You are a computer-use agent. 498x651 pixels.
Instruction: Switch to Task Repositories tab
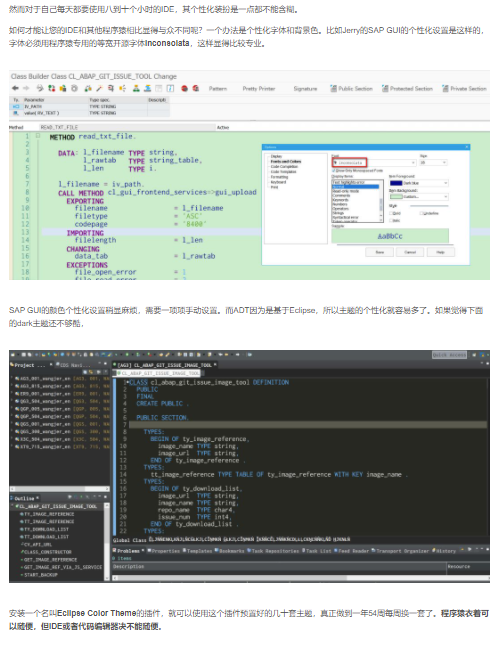(273, 551)
